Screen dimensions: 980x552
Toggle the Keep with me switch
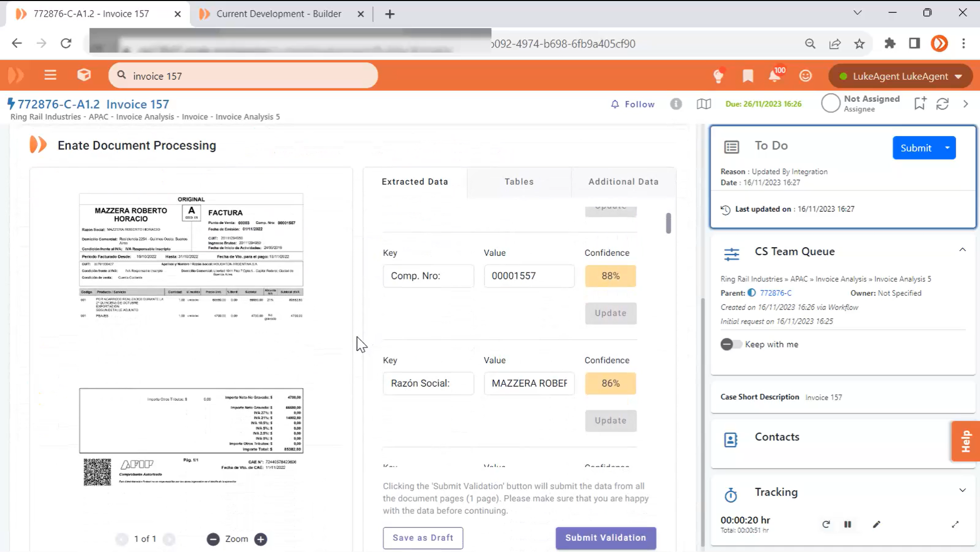(x=731, y=344)
